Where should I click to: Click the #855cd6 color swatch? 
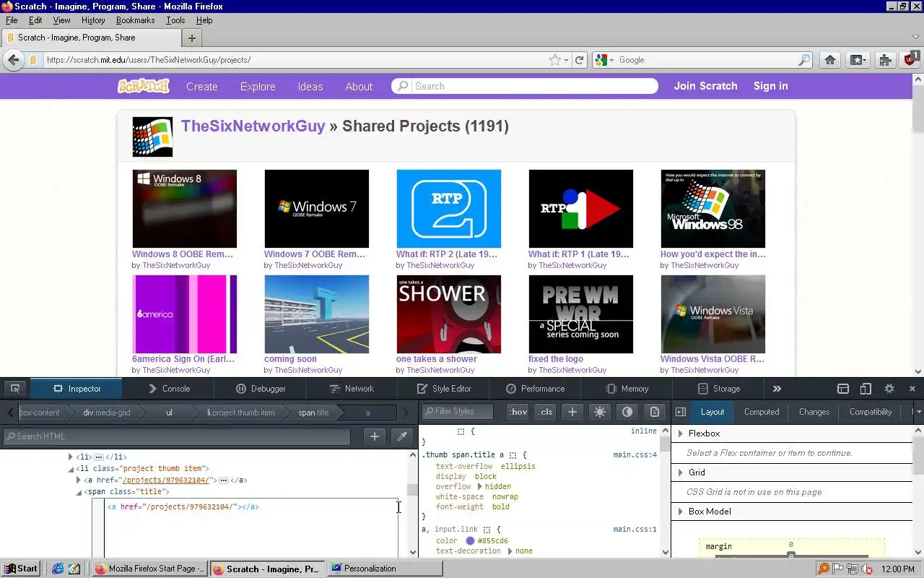[470, 540]
